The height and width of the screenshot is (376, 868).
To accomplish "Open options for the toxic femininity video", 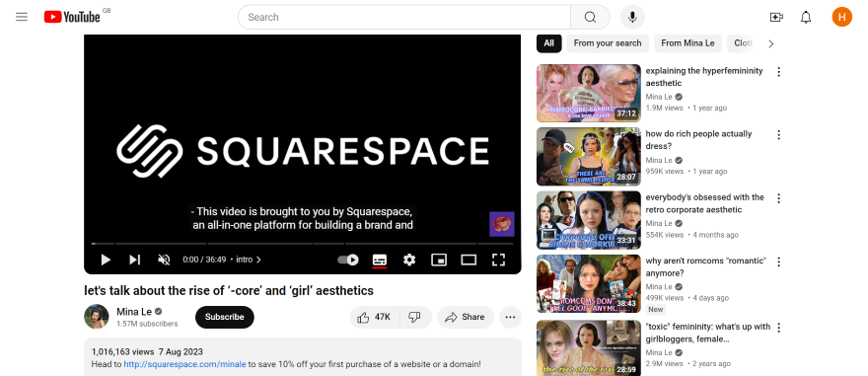I will coord(778,328).
